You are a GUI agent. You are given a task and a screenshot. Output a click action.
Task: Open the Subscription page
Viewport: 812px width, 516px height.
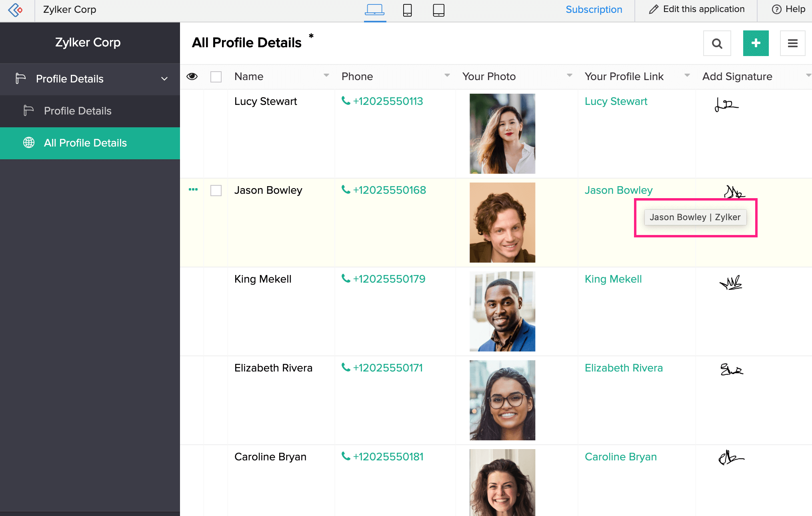594,9
